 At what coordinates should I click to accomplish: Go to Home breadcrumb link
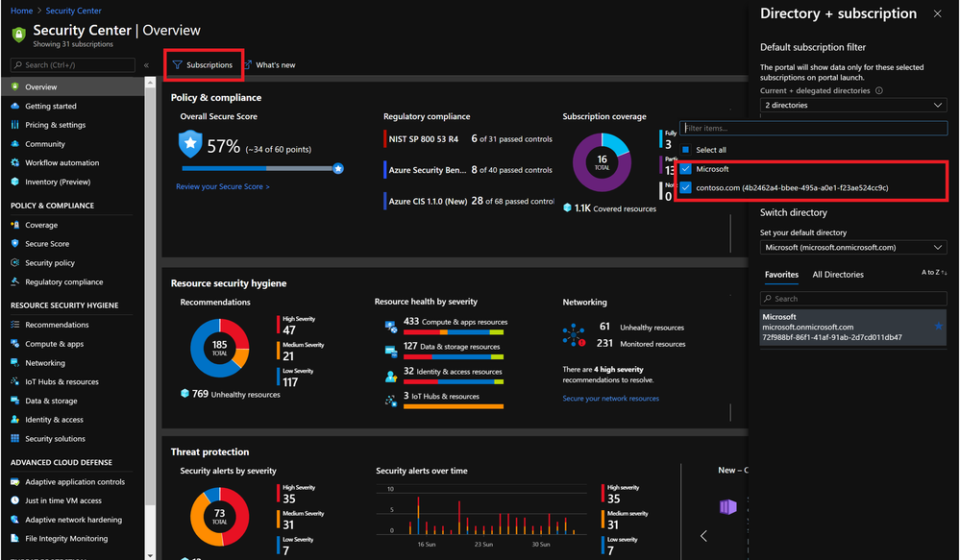[x=21, y=11]
